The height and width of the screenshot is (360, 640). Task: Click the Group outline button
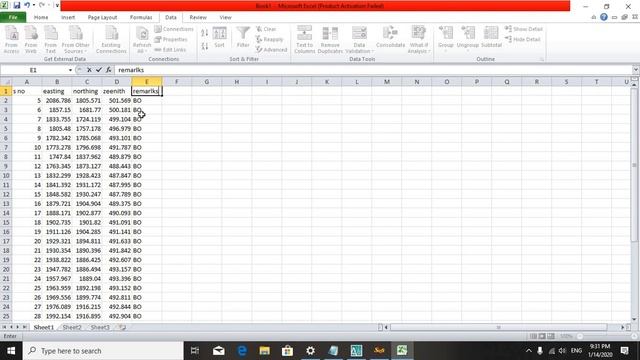[x=446, y=38]
